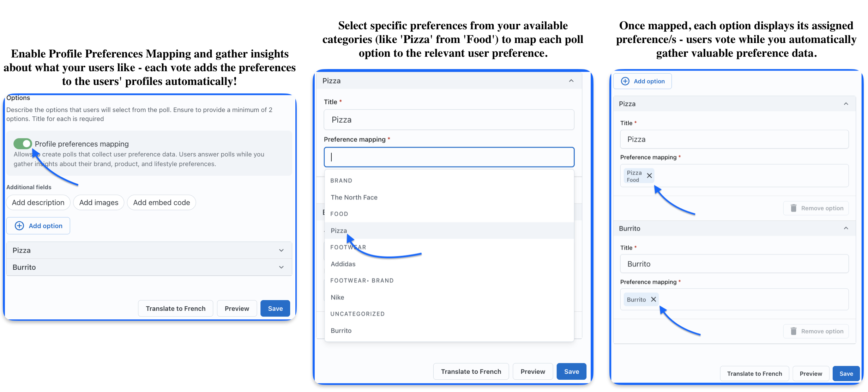Remove the Burrito preference tag

653,299
